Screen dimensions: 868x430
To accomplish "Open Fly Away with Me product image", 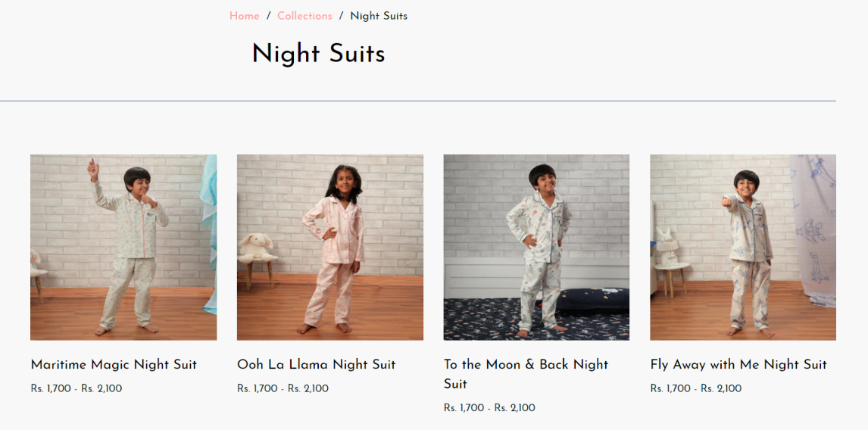I will [x=743, y=248].
